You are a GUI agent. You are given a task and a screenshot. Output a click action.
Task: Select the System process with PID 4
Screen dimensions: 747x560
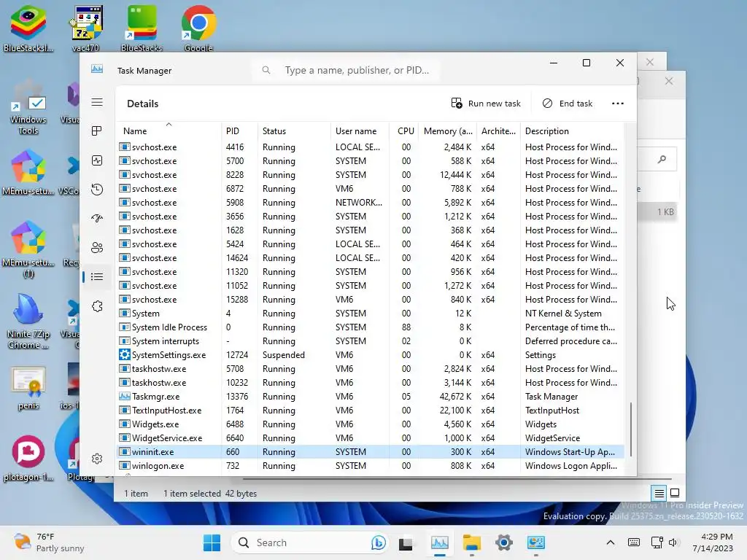coord(370,314)
